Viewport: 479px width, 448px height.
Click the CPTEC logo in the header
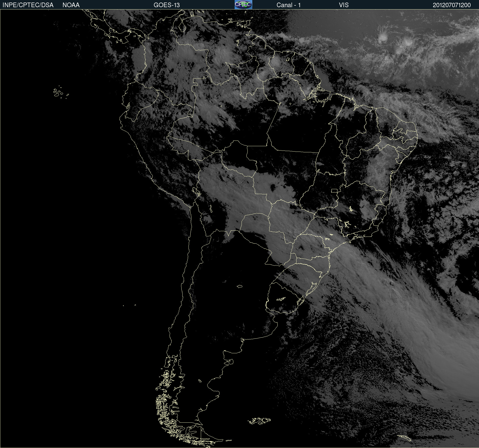[x=243, y=5]
